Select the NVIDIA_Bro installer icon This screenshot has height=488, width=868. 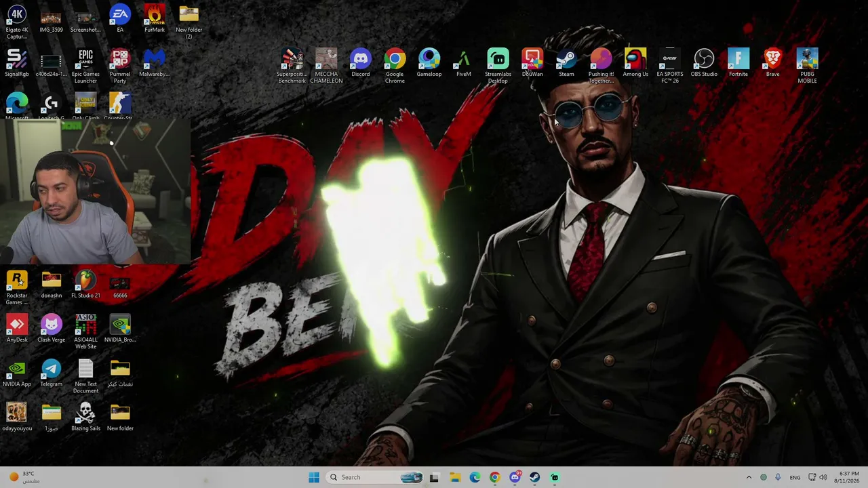[120, 329]
